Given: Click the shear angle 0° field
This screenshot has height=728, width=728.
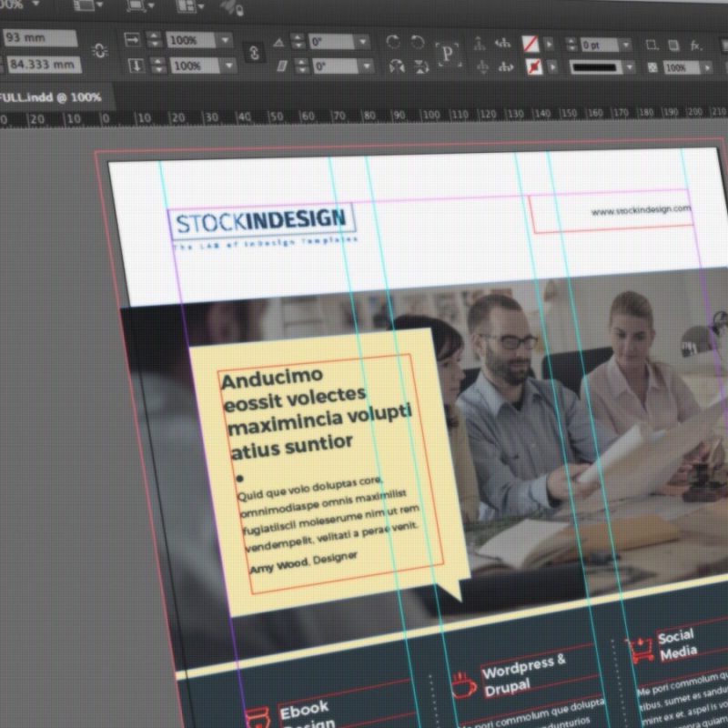Looking at the screenshot, I should click(336, 66).
